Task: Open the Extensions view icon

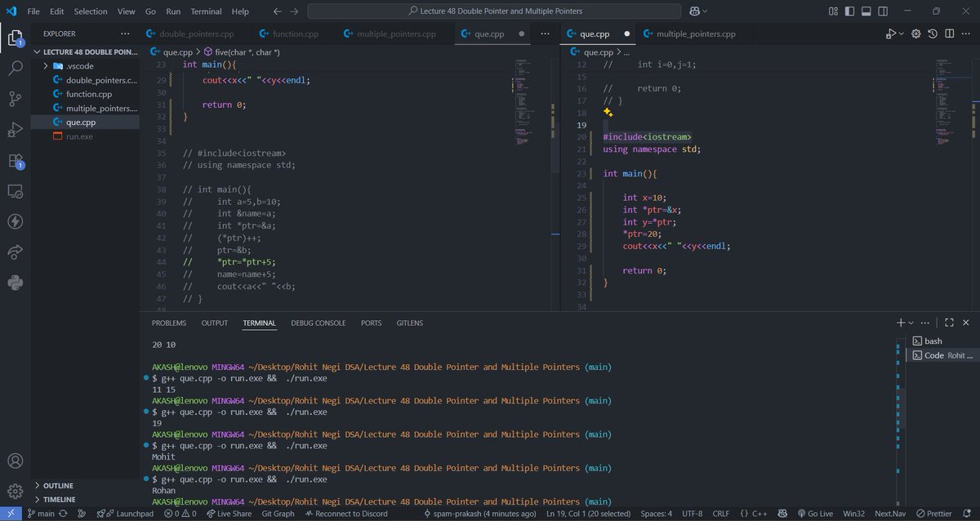Action: pyautogui.click(x=15, y=161)
